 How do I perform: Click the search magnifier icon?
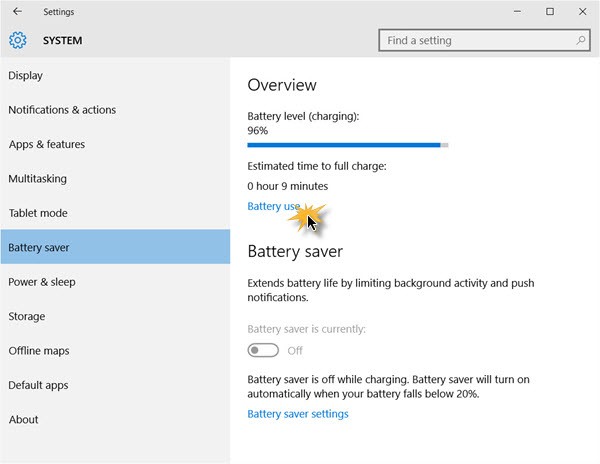pos(580,40)
